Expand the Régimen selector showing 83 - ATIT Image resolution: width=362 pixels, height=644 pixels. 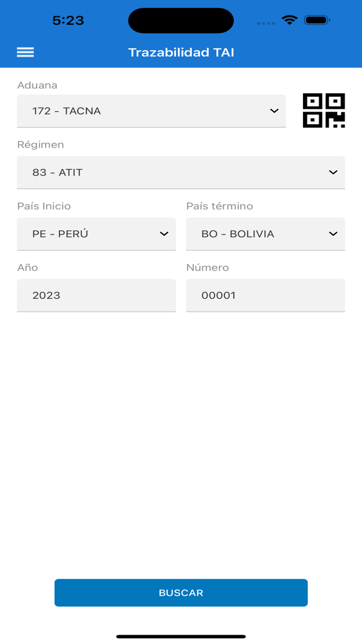coord(181,172)
